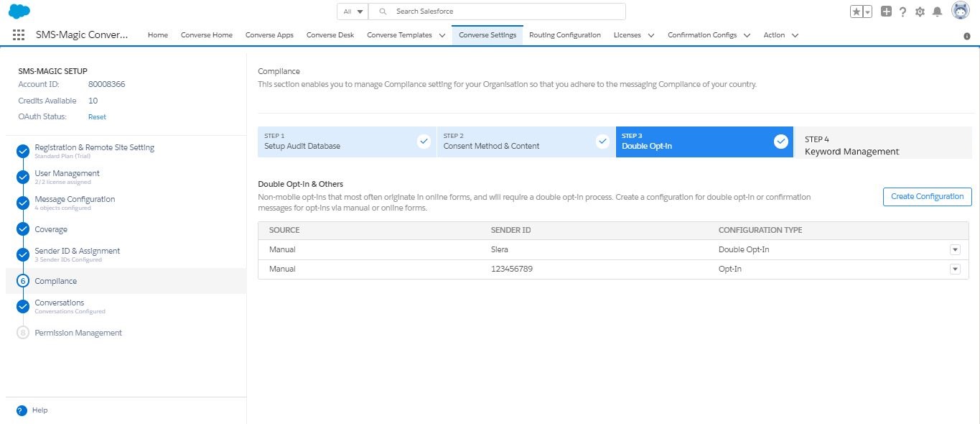Click the Salesforce cloud logo

tap(19, 11)
